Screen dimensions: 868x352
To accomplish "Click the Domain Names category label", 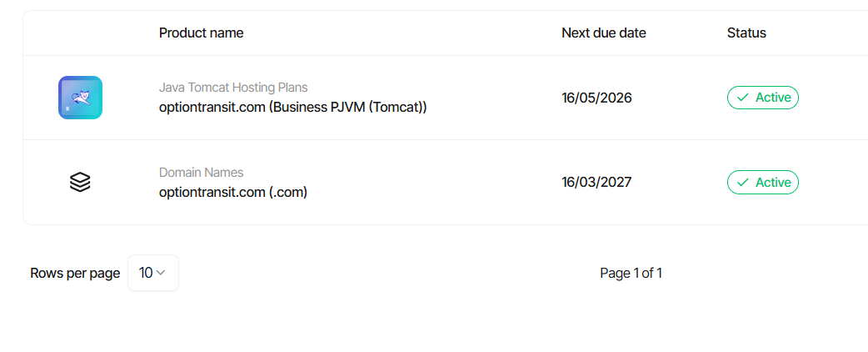I will (x=201, y=173).
